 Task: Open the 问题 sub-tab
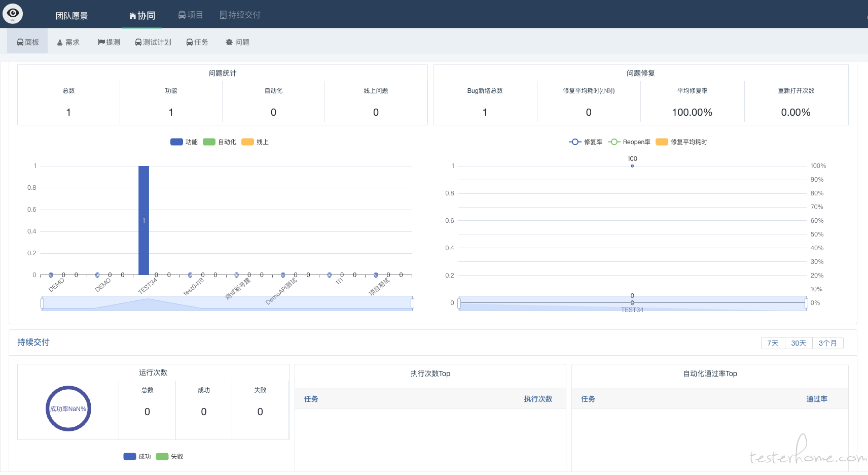[x=238, y=42]
